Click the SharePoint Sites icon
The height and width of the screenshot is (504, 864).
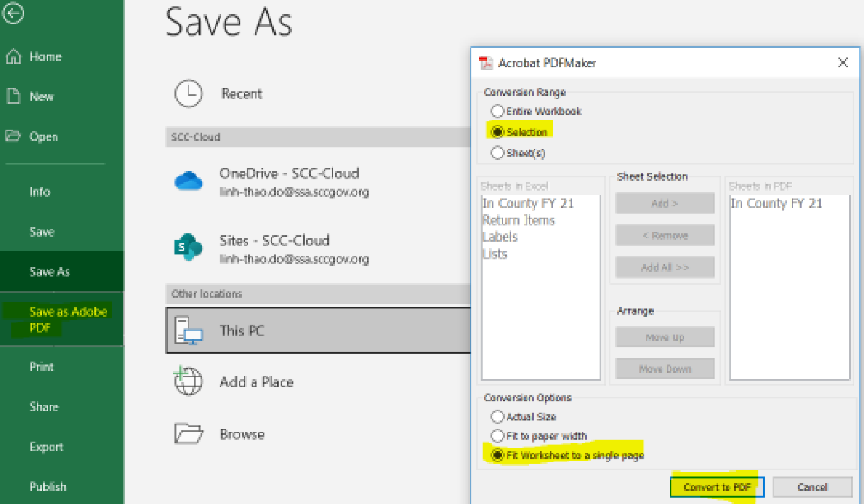188,247
